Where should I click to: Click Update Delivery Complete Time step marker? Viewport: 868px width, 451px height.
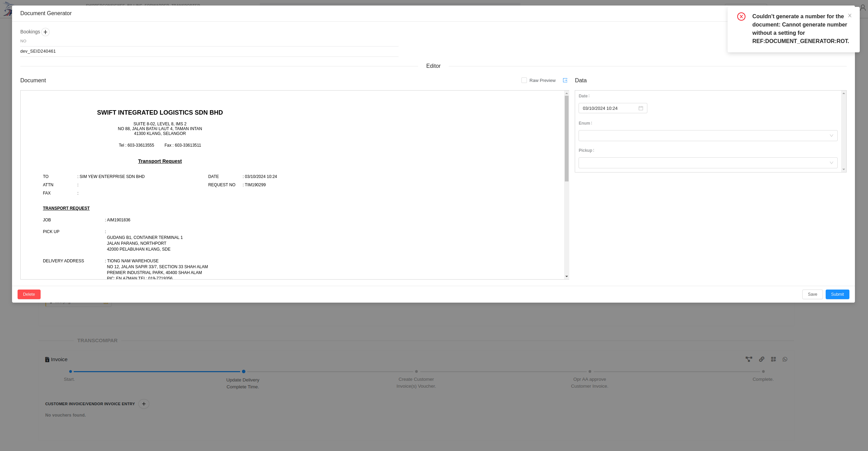[x=243, y=371]
